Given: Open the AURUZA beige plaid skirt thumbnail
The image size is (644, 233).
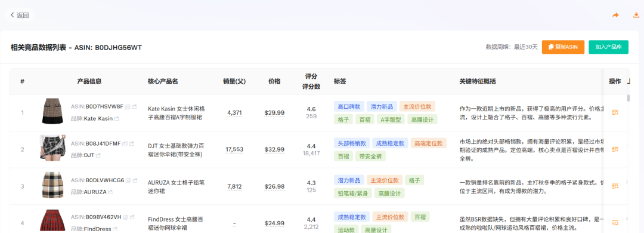Looking at the screenshot, I should 52,185.
